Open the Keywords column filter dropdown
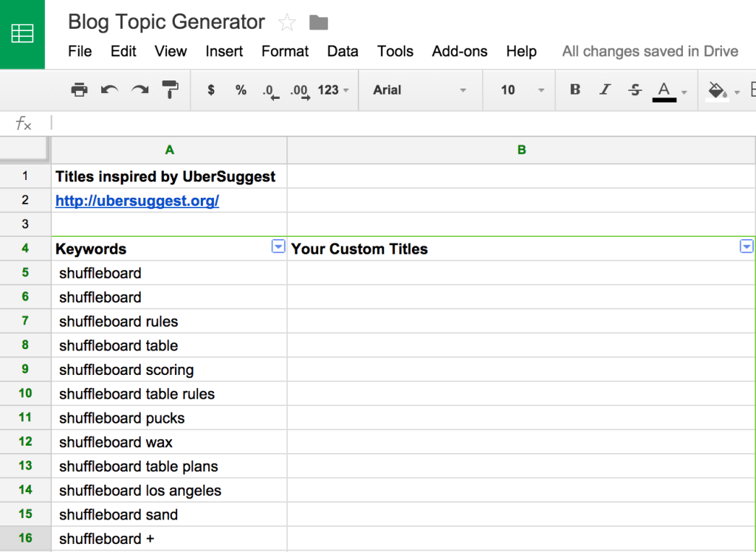 (x=278, y=246)
